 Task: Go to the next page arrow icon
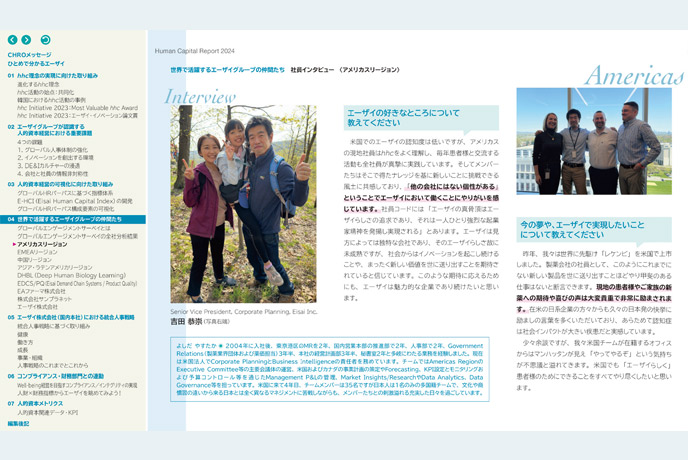26,40
